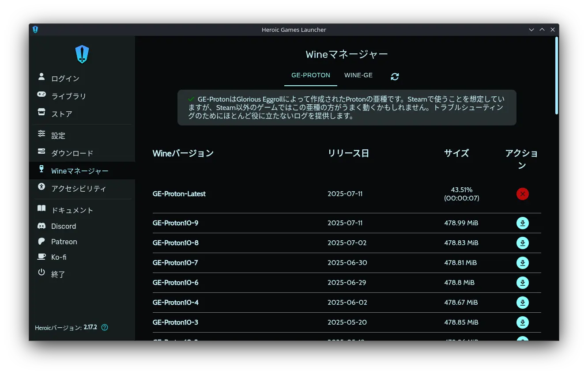This screenshot has width=588, height=375.
Task: Click the リリース日 column header
Action: pos(348,153)
